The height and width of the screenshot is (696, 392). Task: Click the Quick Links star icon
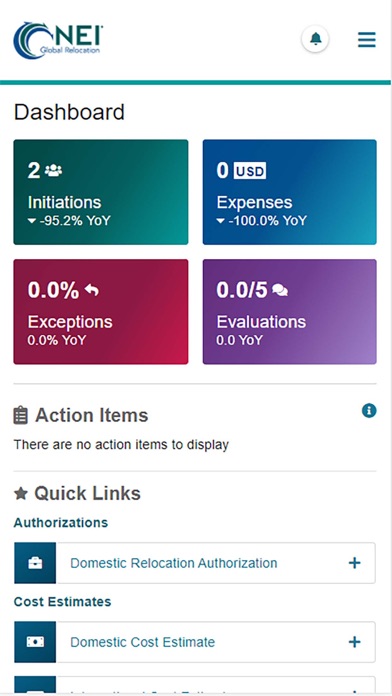pos(20,493)
